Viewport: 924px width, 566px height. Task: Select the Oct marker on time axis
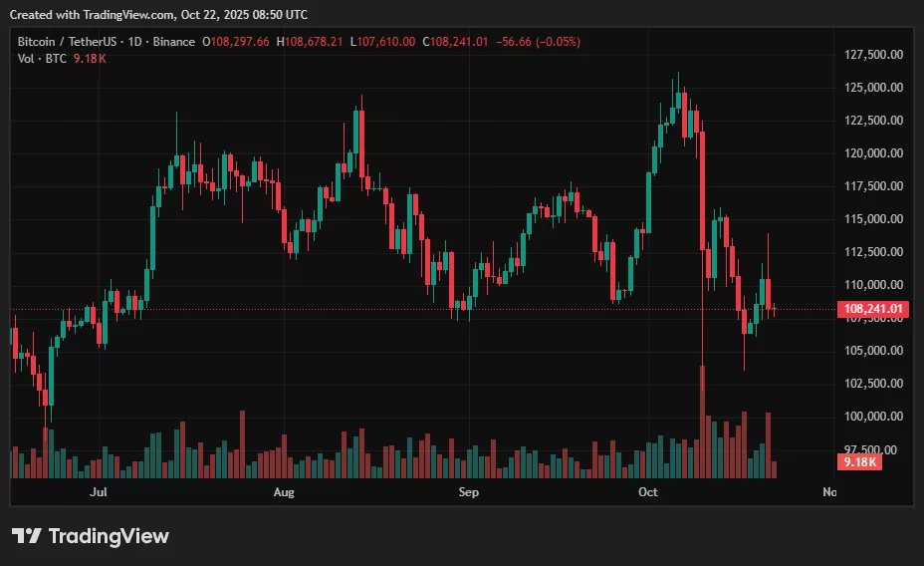tap(648, 492)
